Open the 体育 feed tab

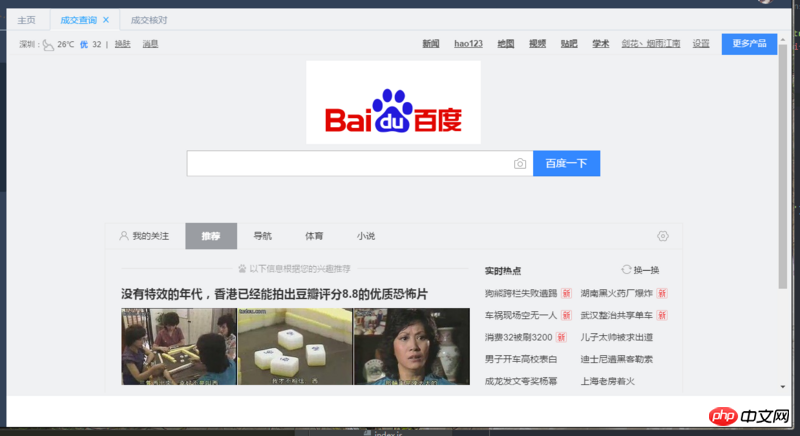[314, 236]
